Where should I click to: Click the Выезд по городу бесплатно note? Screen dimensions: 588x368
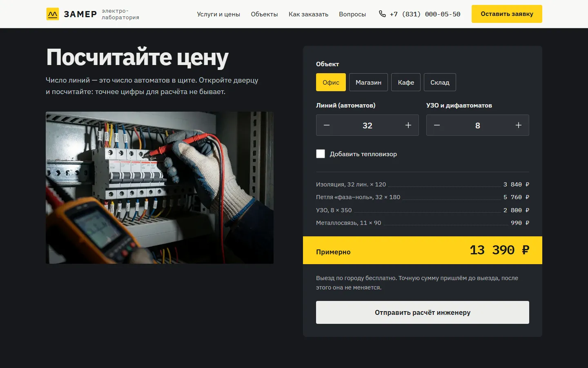coord(417,283)
